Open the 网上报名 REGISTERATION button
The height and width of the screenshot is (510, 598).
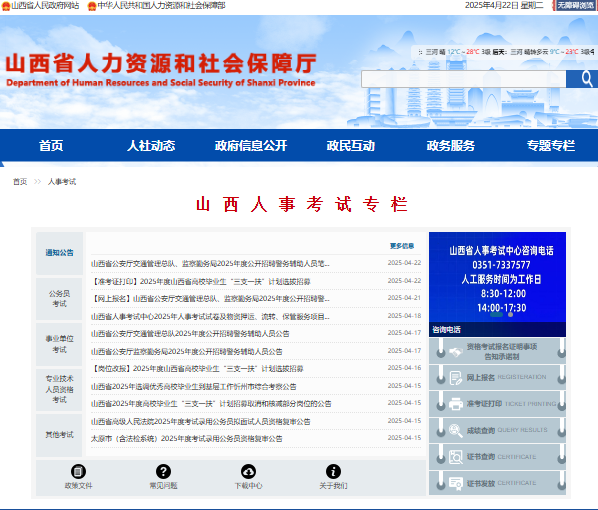[497, 378]
